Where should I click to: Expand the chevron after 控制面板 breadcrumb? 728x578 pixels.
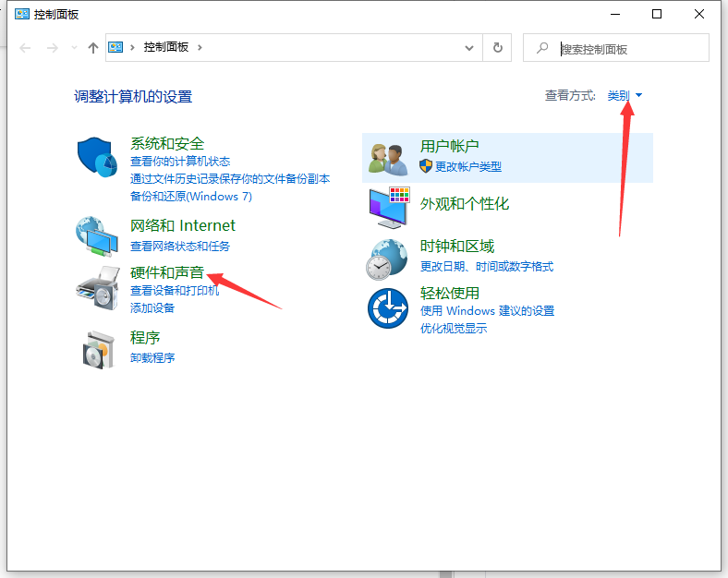click(200, 48)
